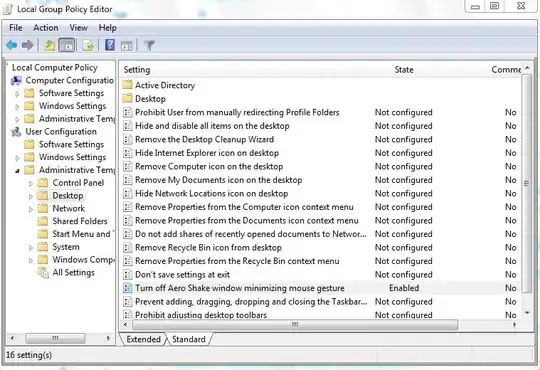
Task: Click the Filter funnel toolbar icon
Action: click(149, 45)
